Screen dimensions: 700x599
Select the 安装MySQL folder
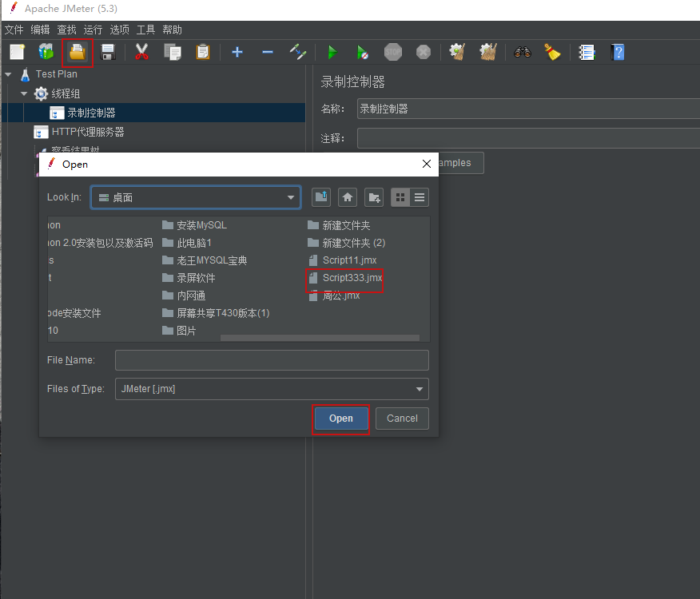coord(195,225)
